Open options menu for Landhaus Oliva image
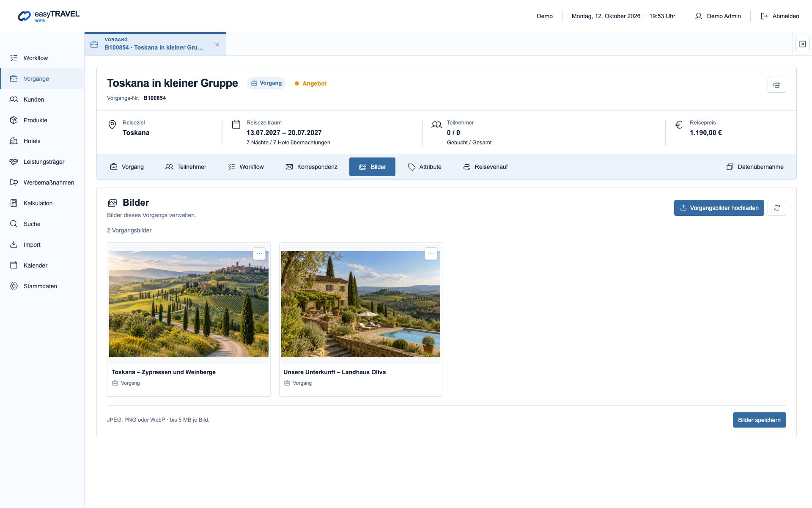 coord(431,254)
